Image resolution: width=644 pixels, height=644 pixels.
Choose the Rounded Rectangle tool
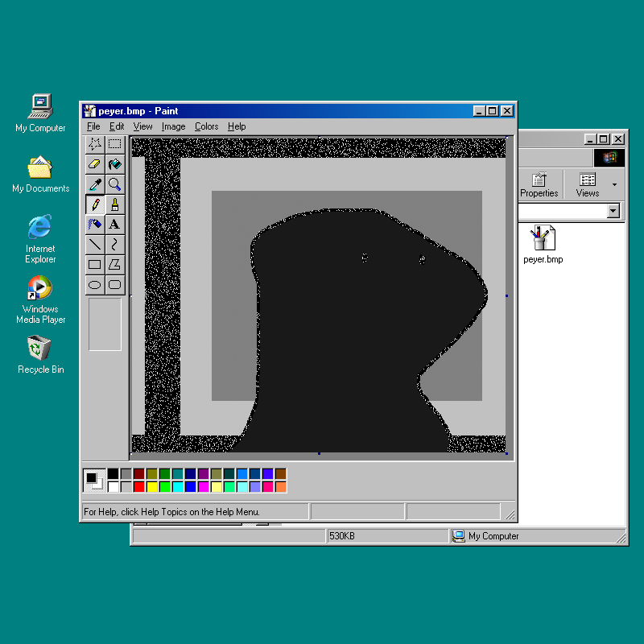point(115,284)
